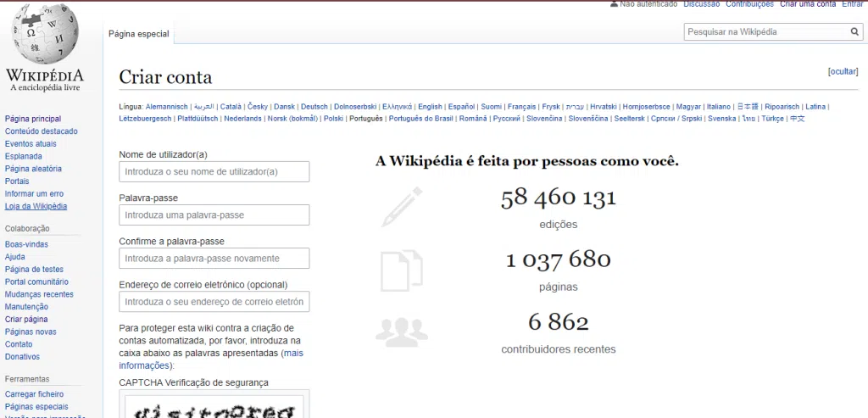868x418 pixels.
Task: Open Páginas novas
Action: (x=31, y=332)
